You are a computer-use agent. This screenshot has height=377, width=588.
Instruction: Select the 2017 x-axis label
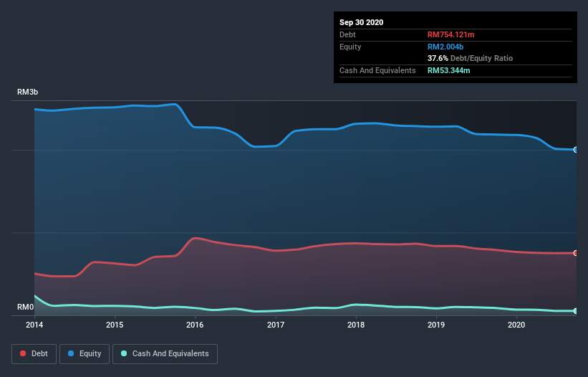coord(276,325)
